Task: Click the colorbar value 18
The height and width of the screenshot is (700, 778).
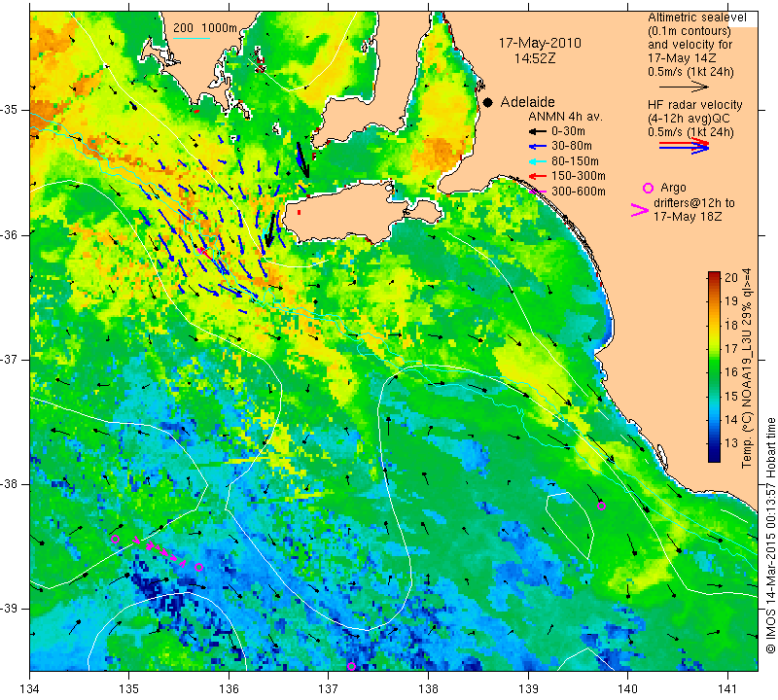Action: pos(731,325)
